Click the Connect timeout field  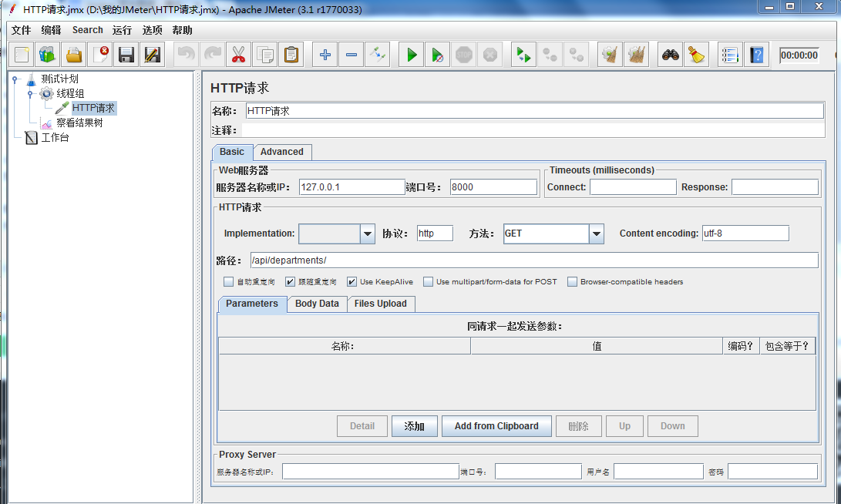(x=633, y=187)
